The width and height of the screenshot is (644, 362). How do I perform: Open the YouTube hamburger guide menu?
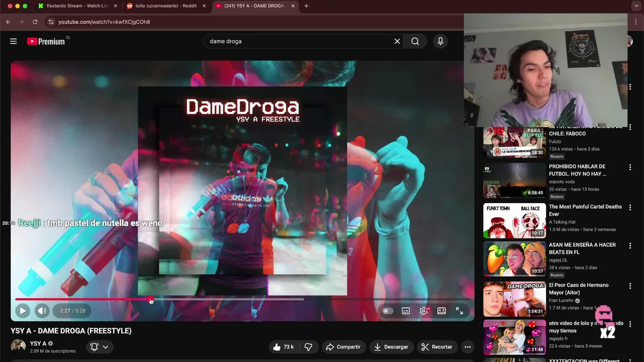pos(14,41)
